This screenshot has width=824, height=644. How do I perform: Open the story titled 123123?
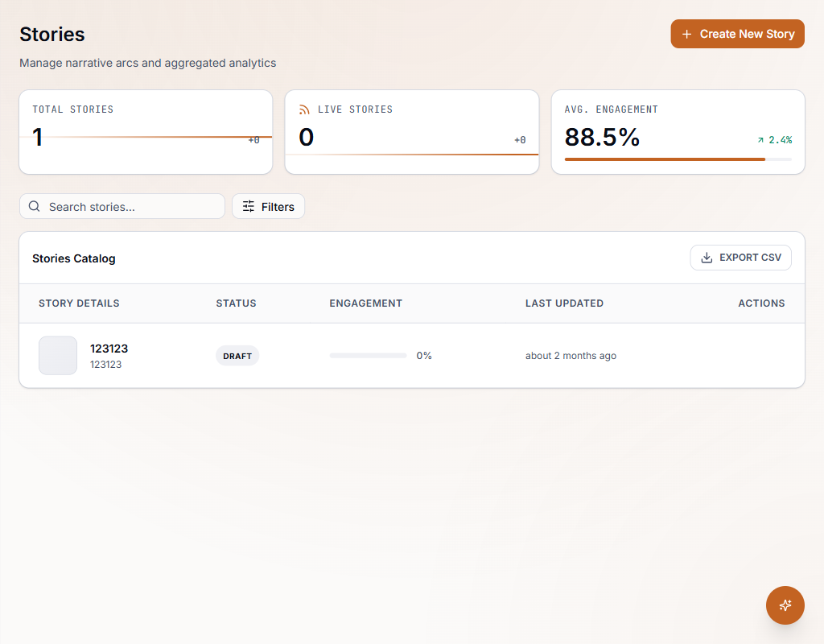(x=109, y=349)
